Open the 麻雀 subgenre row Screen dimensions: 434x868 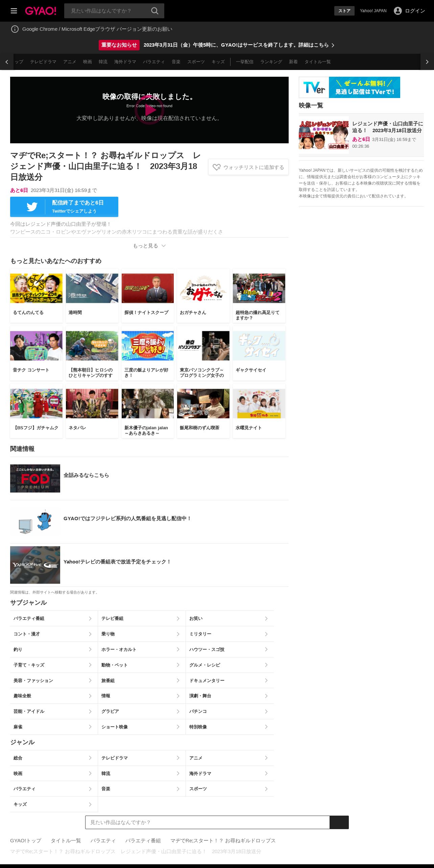click(x=54, y=727)
